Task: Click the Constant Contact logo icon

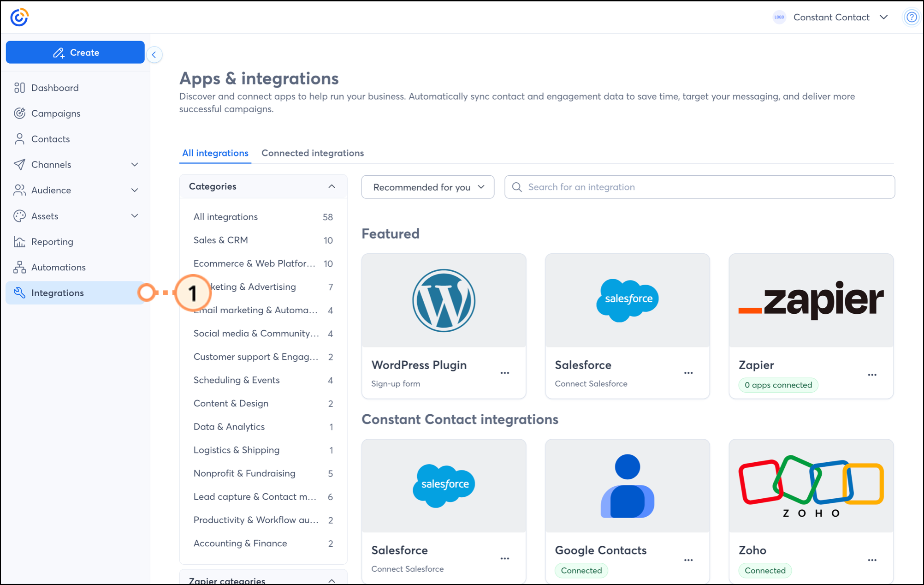Action: coord(19,18)
